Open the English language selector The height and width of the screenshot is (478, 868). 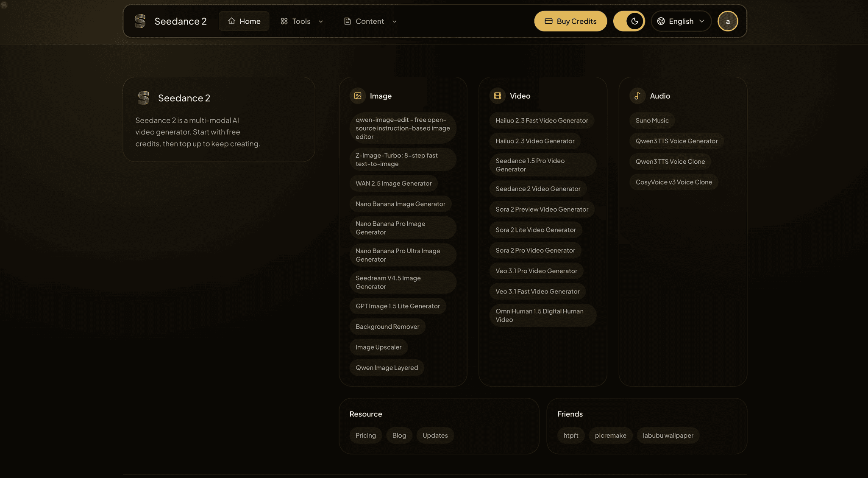click(681, 21)
